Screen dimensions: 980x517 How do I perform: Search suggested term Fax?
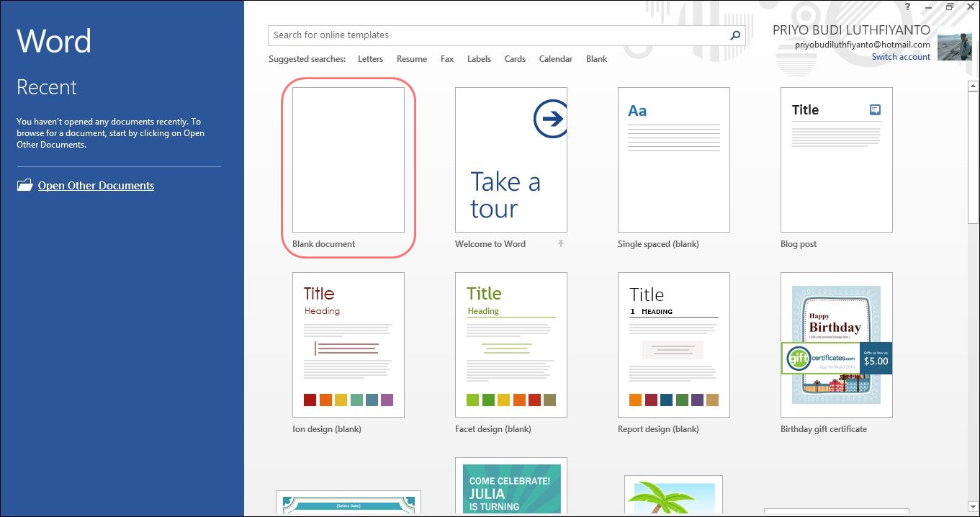[x=447, y=59]
